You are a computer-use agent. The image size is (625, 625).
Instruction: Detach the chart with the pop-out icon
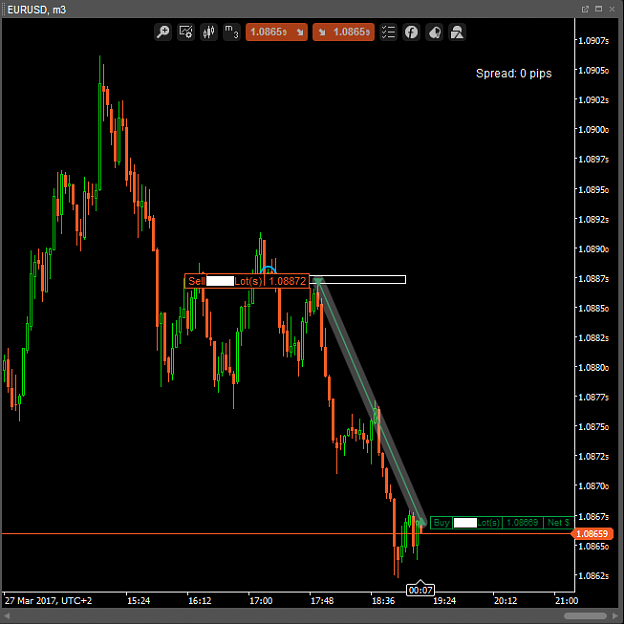(585, 9)
